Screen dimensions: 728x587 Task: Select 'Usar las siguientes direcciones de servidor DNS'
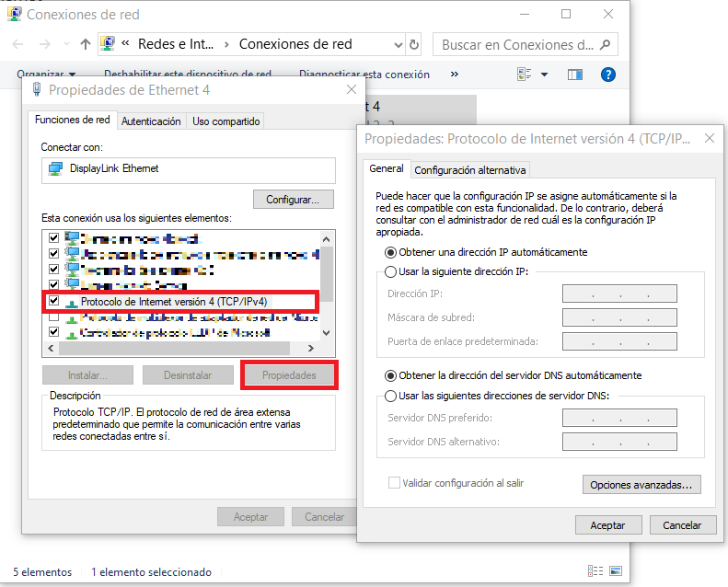pos(390,396)
